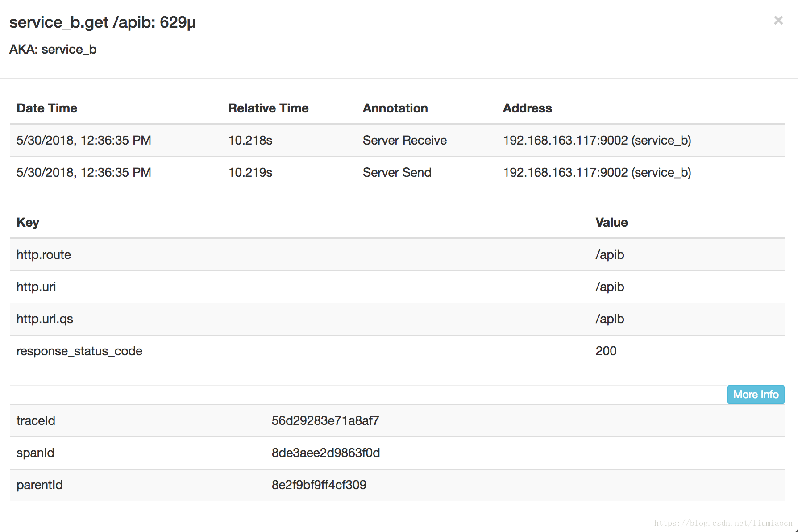Screen dimensions: 798x532
Task: Click the response_status_code key
Action: click(x=79, y=351)
